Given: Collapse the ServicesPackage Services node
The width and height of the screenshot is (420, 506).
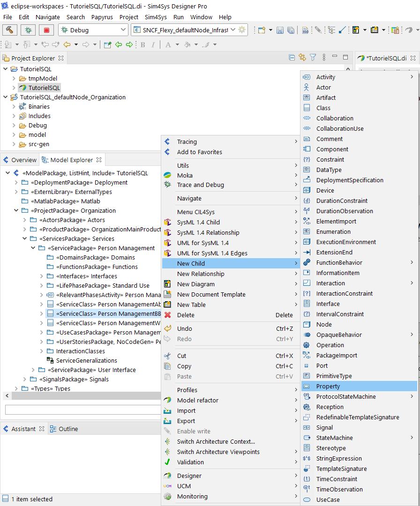Looking at the screenshot, I should pos(24,238).
